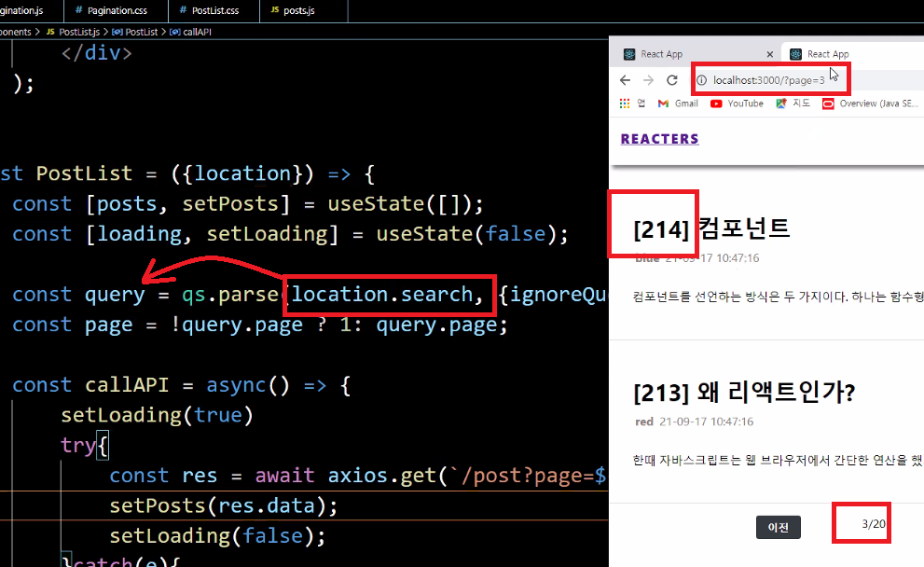The width and height of the screenshot is (924, 567).
Task: Click the const callAPI declaration line
Action: coord(182,385)
